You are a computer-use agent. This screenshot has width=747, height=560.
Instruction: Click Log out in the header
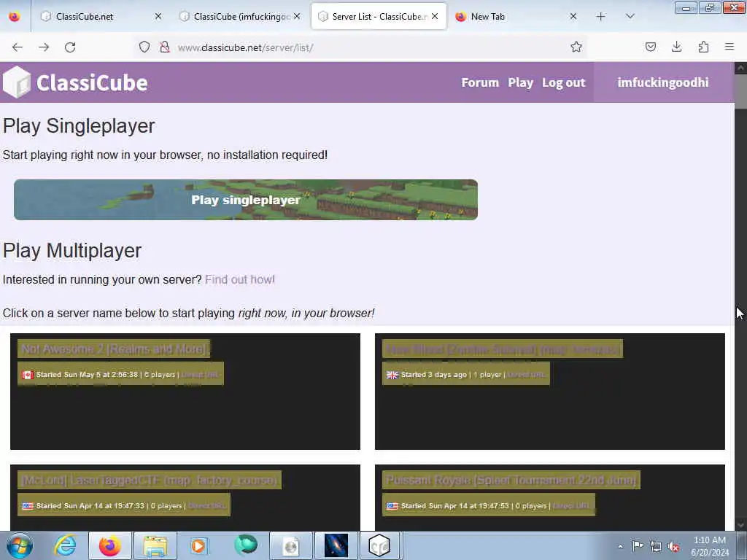point(564,82)
